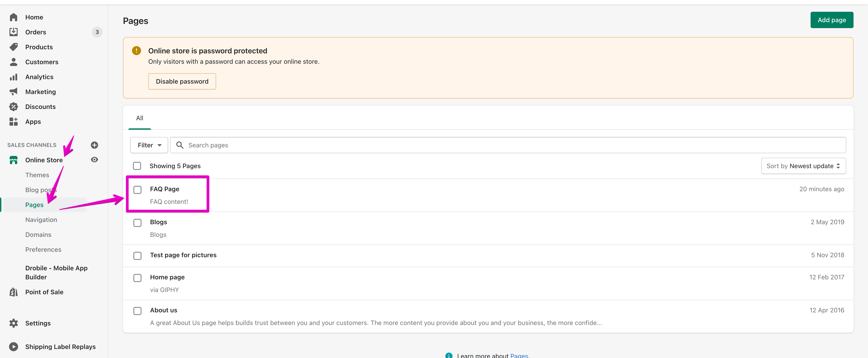The image size is (868, 358).
Task: Click the Home house icon in sidebar
Action: [14, 17]
